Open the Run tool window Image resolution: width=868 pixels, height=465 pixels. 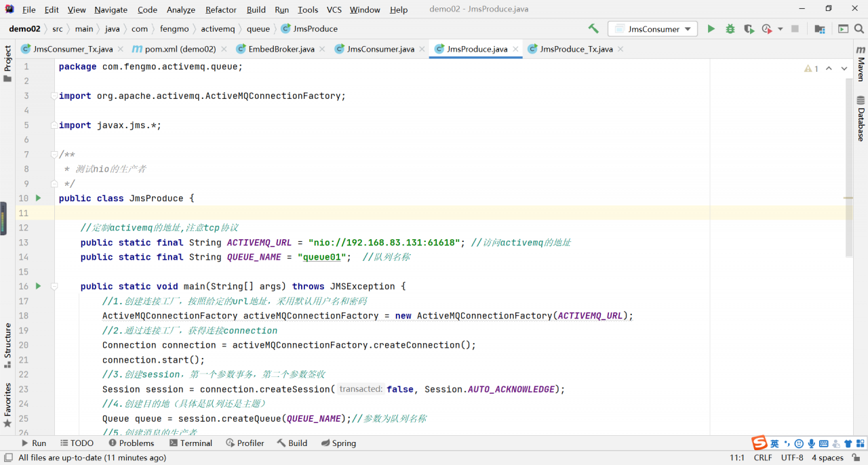click(33, 443)
